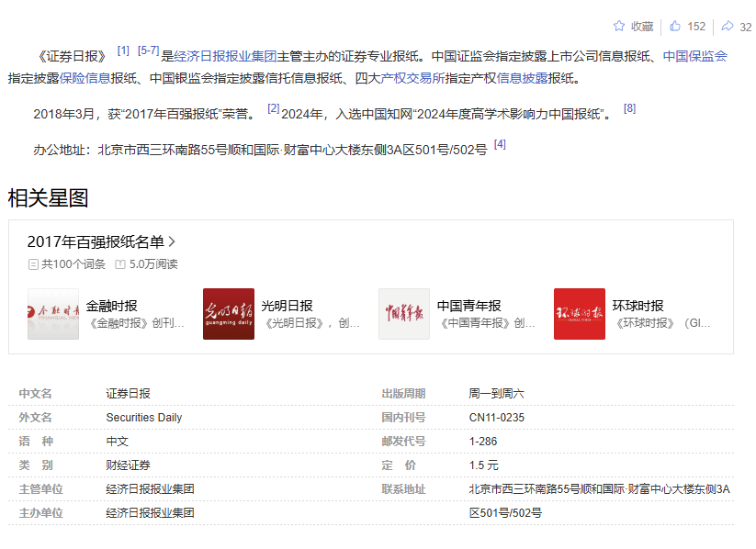Open the 经济日报报业集团 link in intro
The image size is (756, 549).
[225, 56]
